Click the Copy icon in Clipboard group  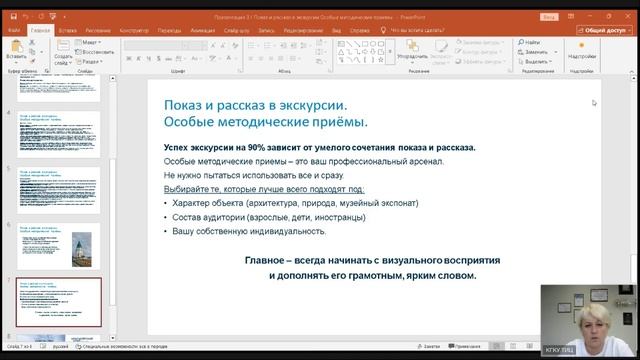pyautogui.click(x=32, y=52)
